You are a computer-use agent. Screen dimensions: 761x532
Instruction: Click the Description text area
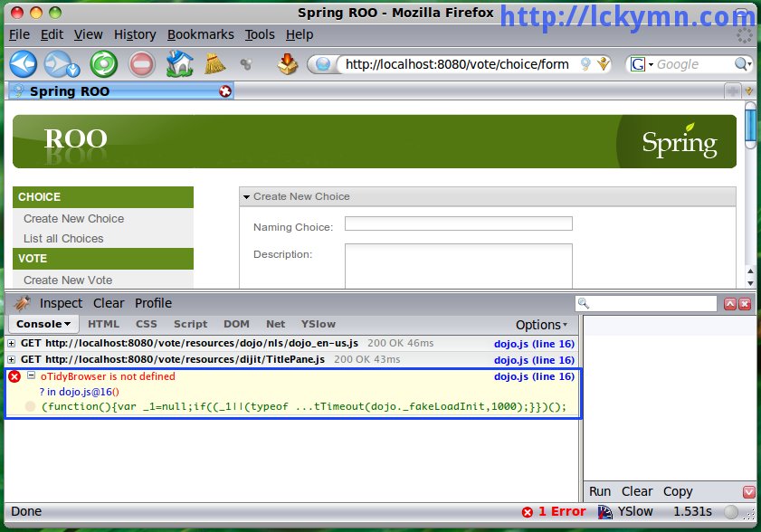click(x=458, y=266)
